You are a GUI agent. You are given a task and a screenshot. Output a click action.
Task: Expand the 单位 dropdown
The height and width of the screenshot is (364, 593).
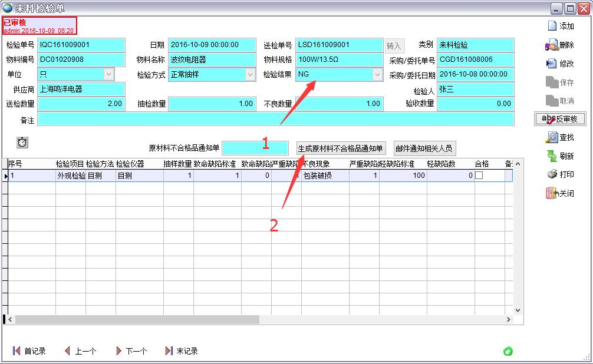(x=108, y=74)
